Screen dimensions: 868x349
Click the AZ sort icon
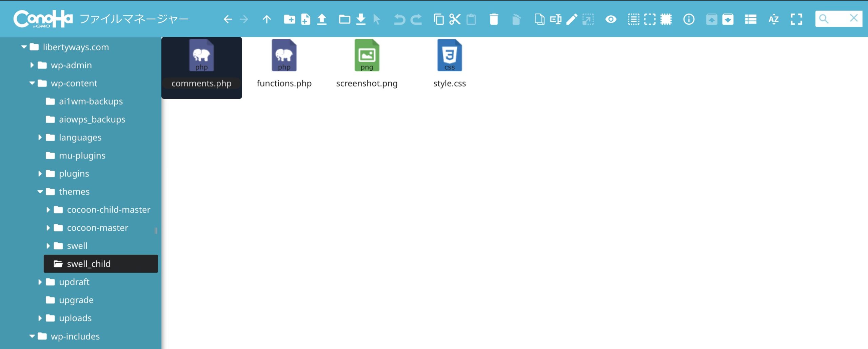pos(774,19)
